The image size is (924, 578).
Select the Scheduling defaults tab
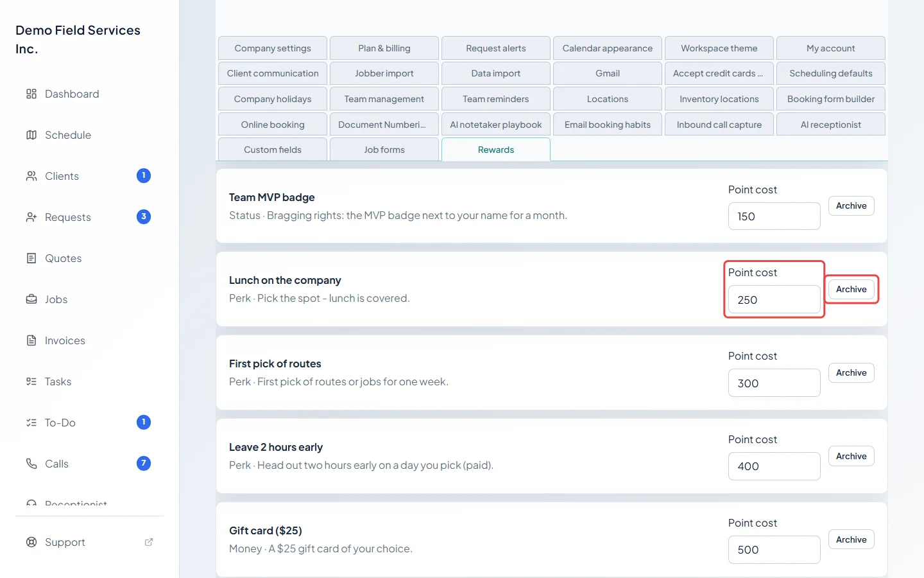(x=831, y=73)
